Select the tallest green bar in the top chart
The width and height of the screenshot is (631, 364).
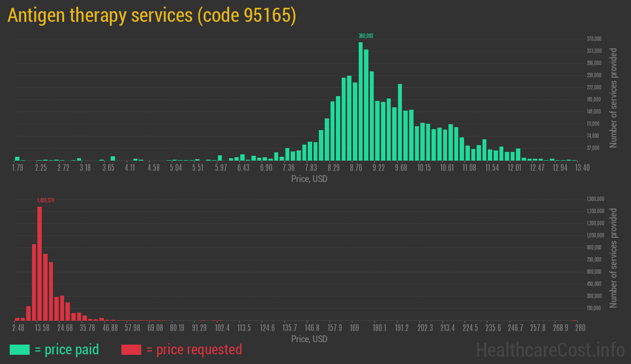pos(361,101)
